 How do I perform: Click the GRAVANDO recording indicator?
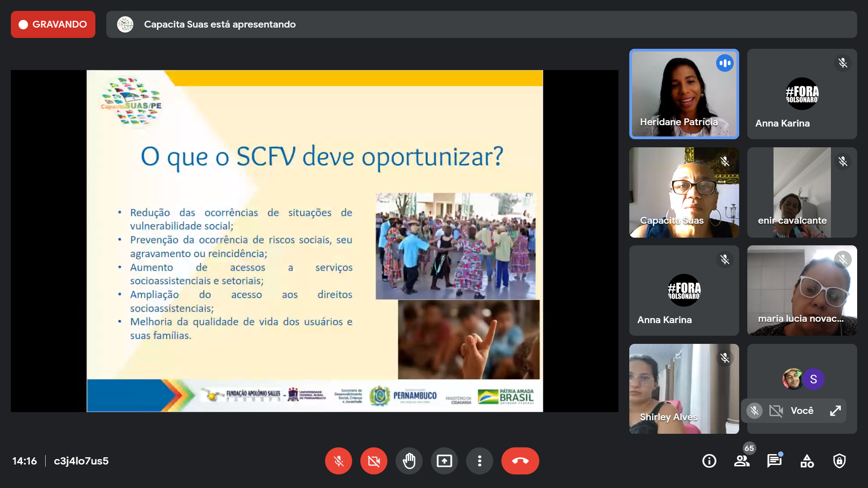(53, 24)
